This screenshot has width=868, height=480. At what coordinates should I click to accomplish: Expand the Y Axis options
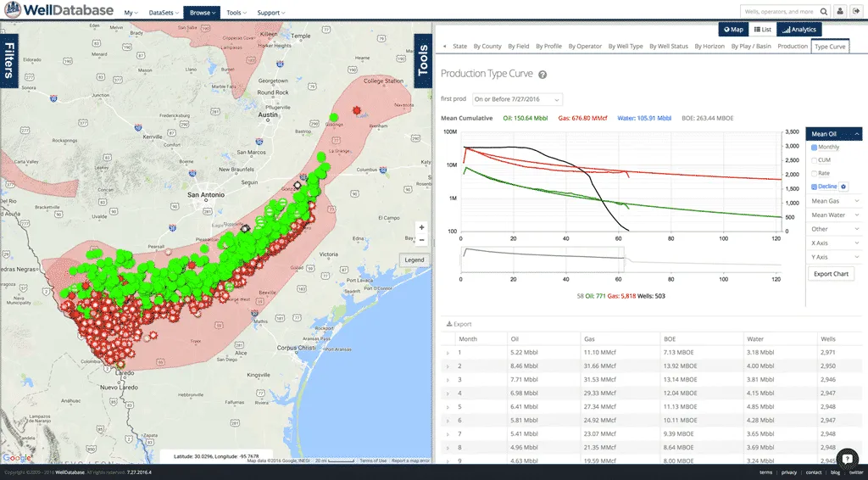click(x=834, y=257)
